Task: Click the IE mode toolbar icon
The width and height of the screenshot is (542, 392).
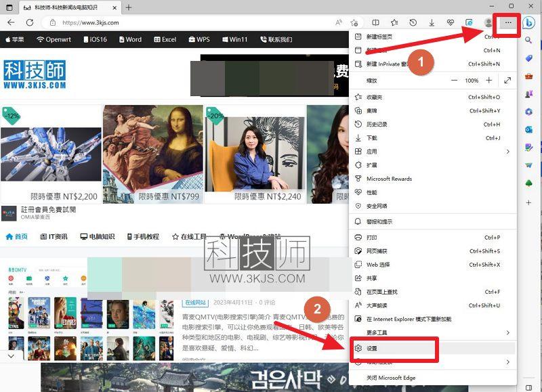Action: (x=469, y=22)
